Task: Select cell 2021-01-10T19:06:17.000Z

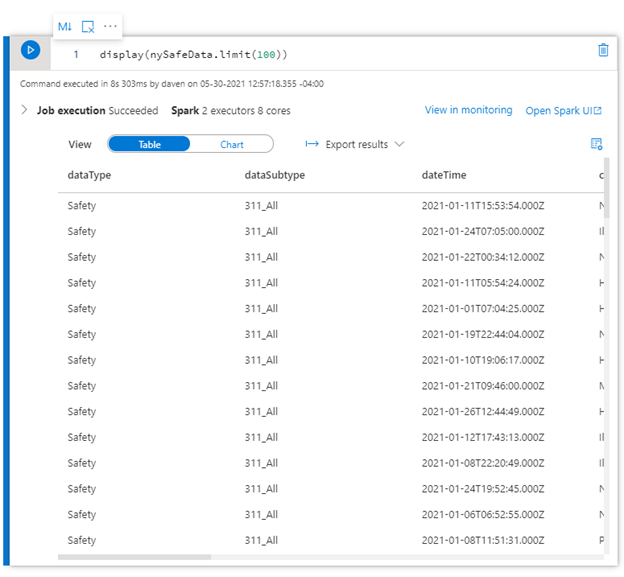Action: pos(483,360)
